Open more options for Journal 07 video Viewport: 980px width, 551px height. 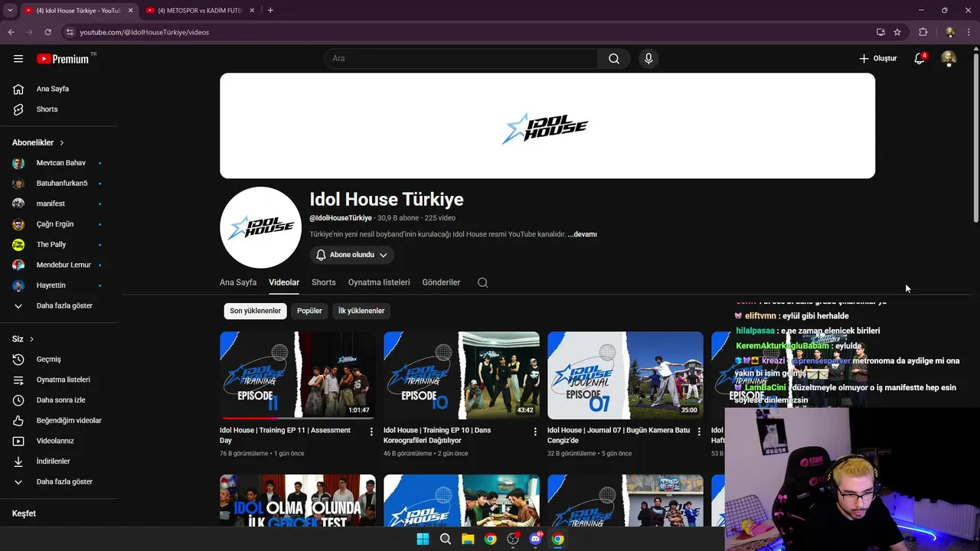pos(699,432)
